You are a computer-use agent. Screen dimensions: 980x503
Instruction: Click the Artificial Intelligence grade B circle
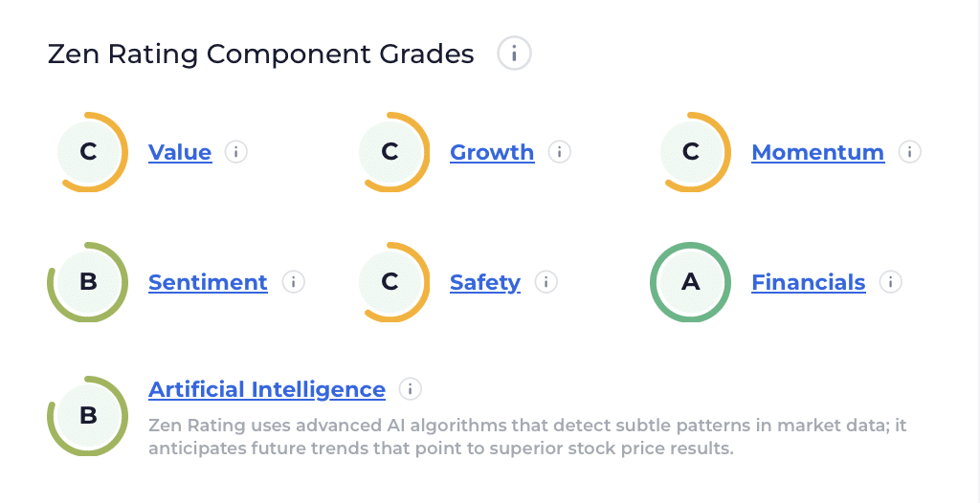tap(88, 416)
